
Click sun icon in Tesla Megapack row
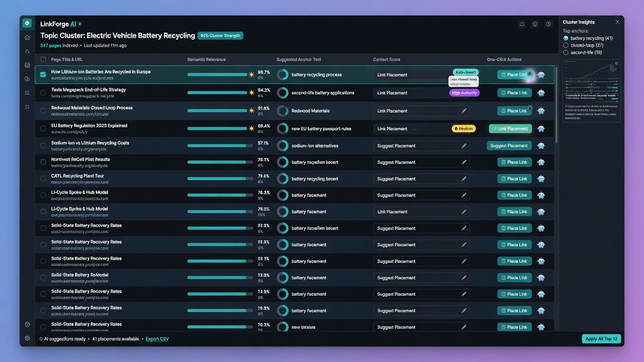click(x=252, y=93)
